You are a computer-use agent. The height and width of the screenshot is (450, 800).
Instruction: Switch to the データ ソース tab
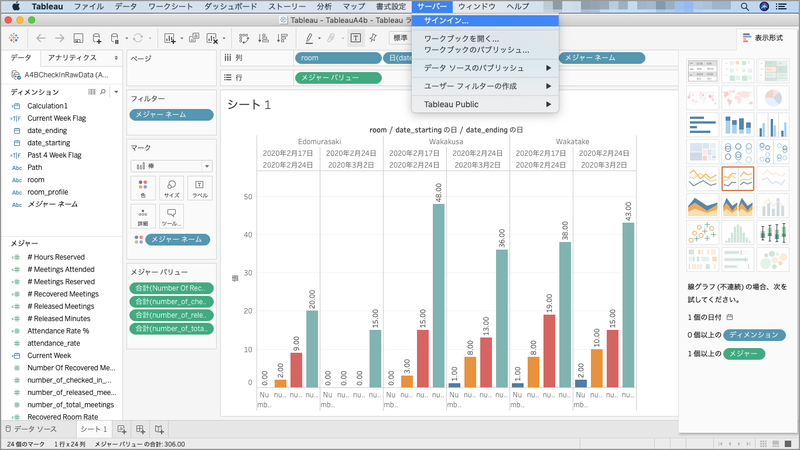pos(32,429)
